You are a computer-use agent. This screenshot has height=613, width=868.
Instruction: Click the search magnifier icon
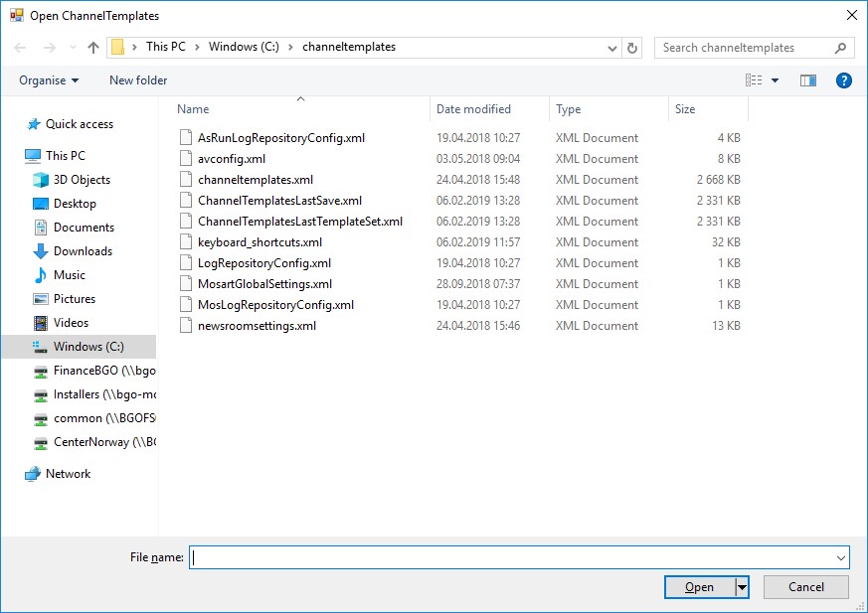click(841, 47)
